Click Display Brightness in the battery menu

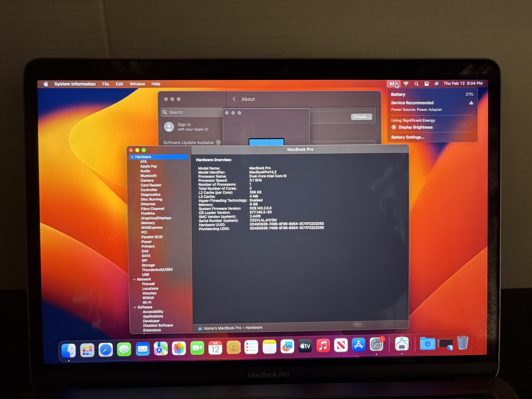point(416,127)
